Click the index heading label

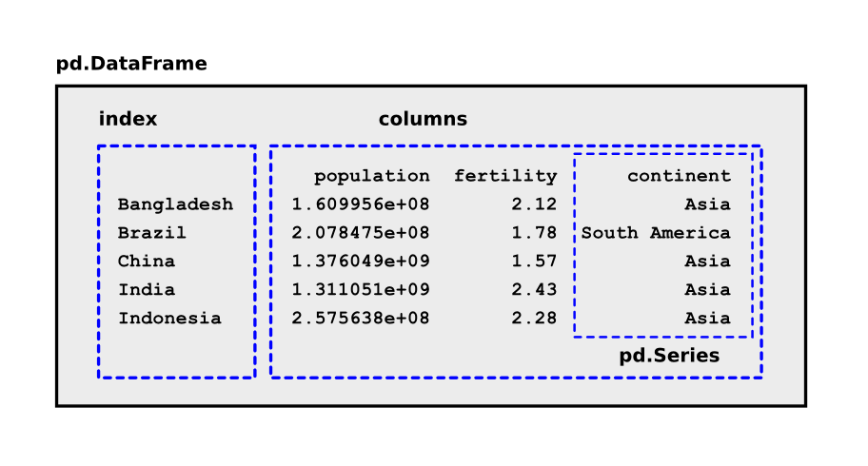[128, 119]
